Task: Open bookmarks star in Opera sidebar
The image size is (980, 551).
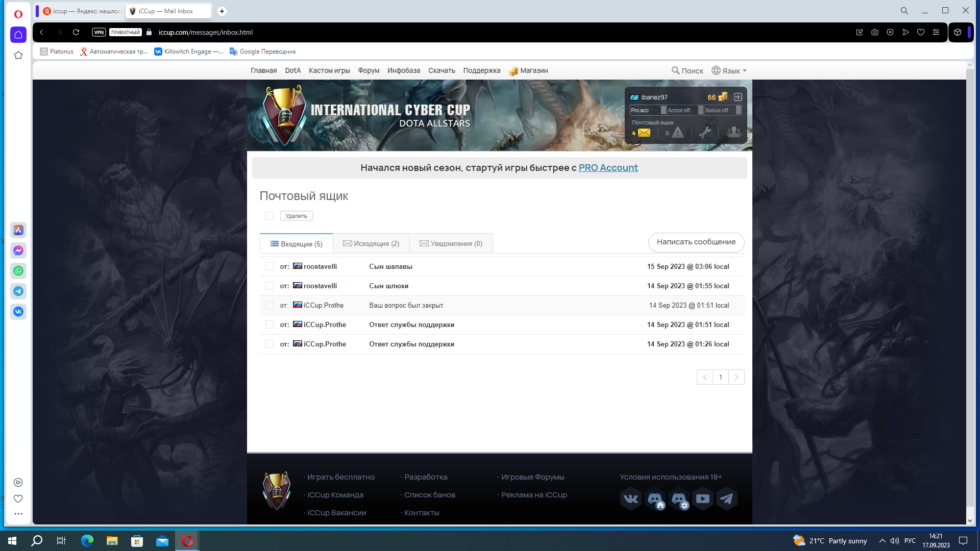Action: (x=18, y=55)
